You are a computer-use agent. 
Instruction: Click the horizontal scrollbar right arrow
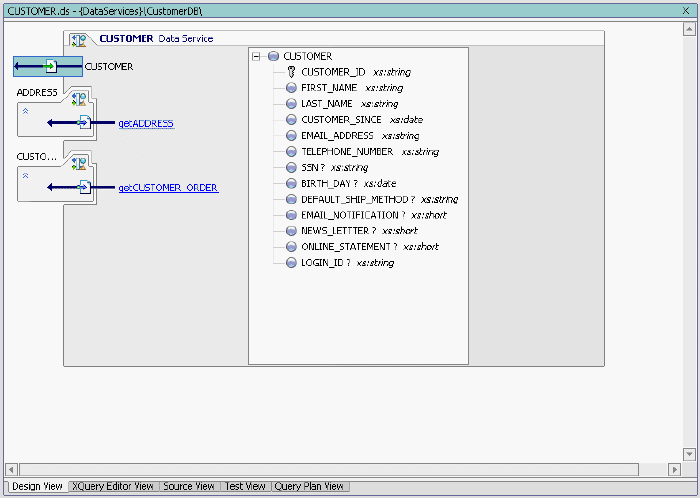pyautogui.click(x=675, y=469)
